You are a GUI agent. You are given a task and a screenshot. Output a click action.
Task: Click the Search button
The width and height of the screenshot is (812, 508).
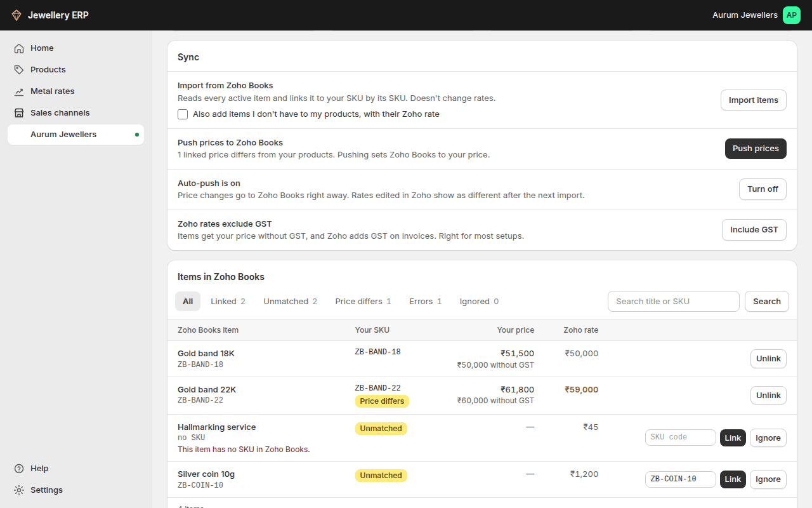click(767, 302)
